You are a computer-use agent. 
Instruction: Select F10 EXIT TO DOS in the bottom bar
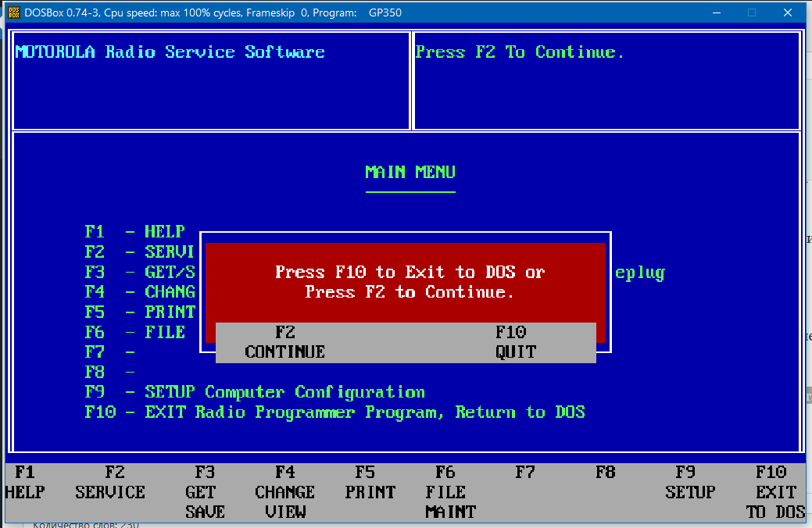pyautogui.click(x=775, y=492)
